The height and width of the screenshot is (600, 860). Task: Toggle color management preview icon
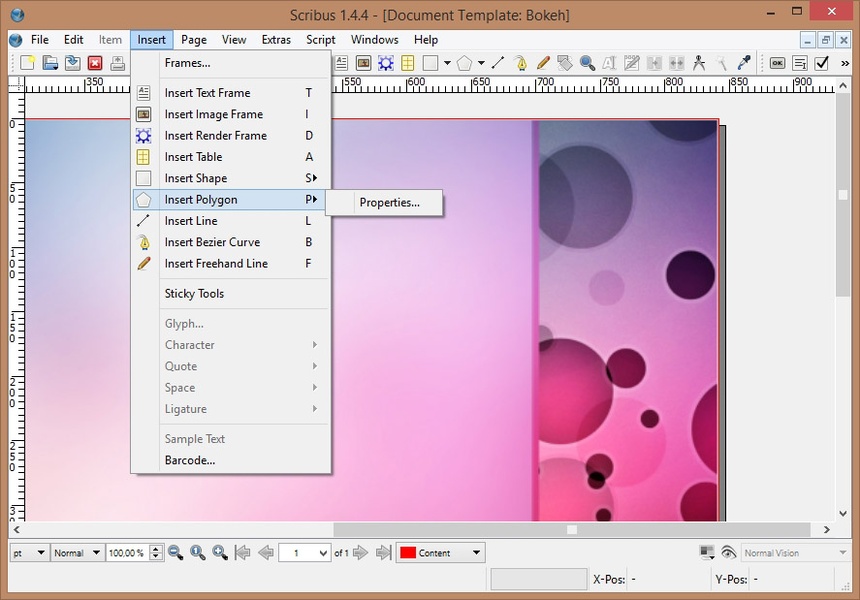tap(708, 553)
